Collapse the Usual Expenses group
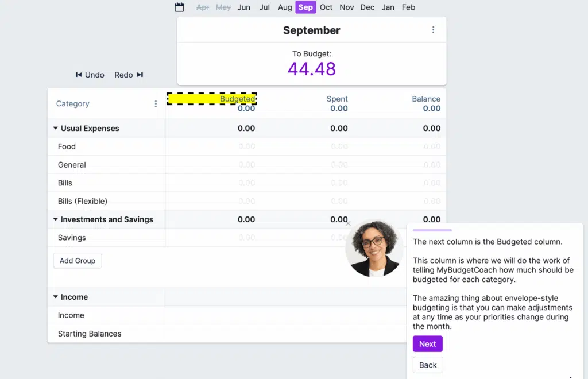Image resolution: width=588 pixels, height=379 pixels. point(56,129)
